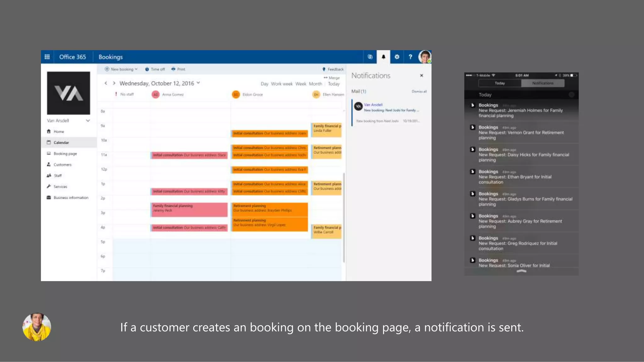The height and width of the screenshot is (362, 644).
Task: Click the Home icon in sidebar
Action: pyautogui.click(x=49, y=131)
